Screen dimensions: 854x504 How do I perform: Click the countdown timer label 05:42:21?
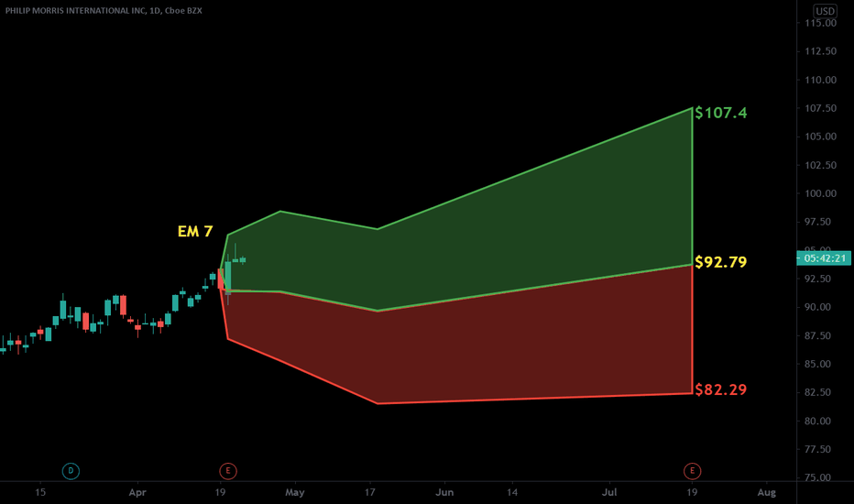pos(825,258)
